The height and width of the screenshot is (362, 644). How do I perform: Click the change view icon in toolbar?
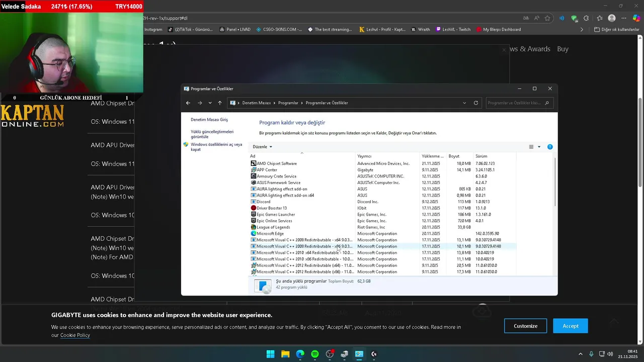click(531, 147)
